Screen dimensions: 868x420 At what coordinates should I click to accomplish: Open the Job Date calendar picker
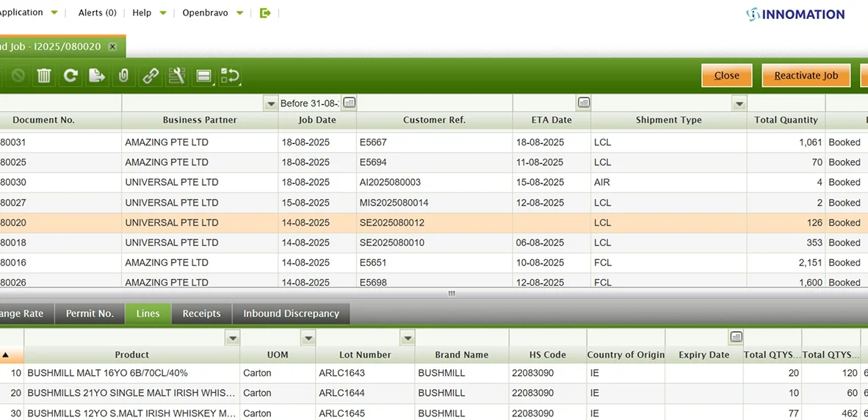click(x=350, y=103)
